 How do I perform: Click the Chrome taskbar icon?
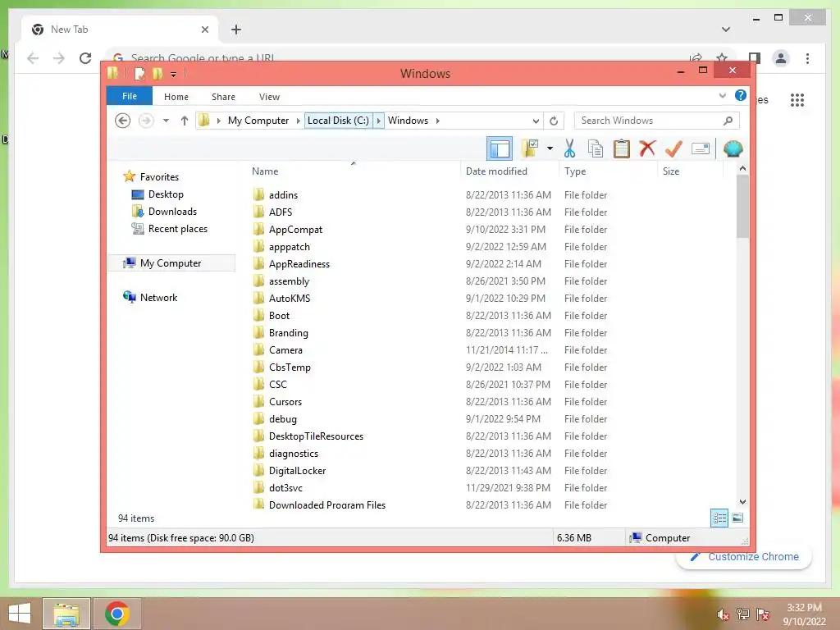[x=116, y=614]
